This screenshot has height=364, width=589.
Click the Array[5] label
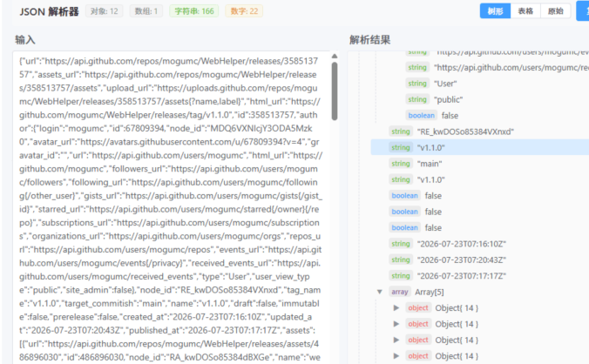429,292
